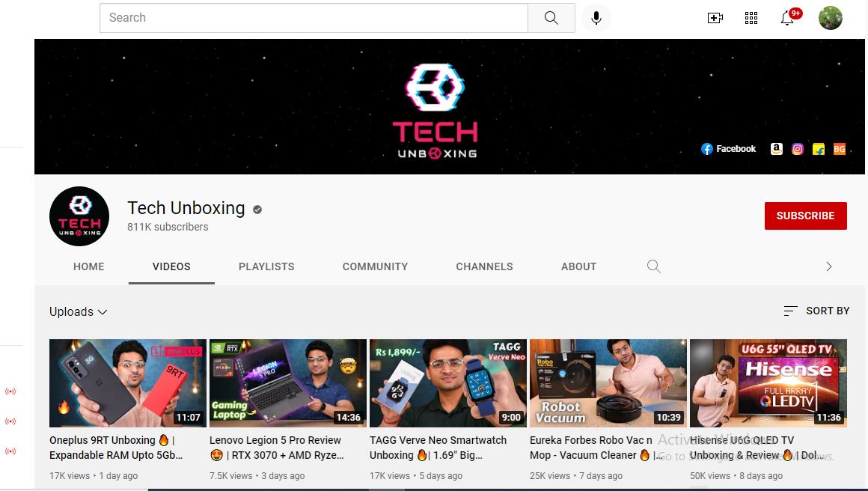
Task: Activate voice search microphone
Action: click(x=596, y=18)
